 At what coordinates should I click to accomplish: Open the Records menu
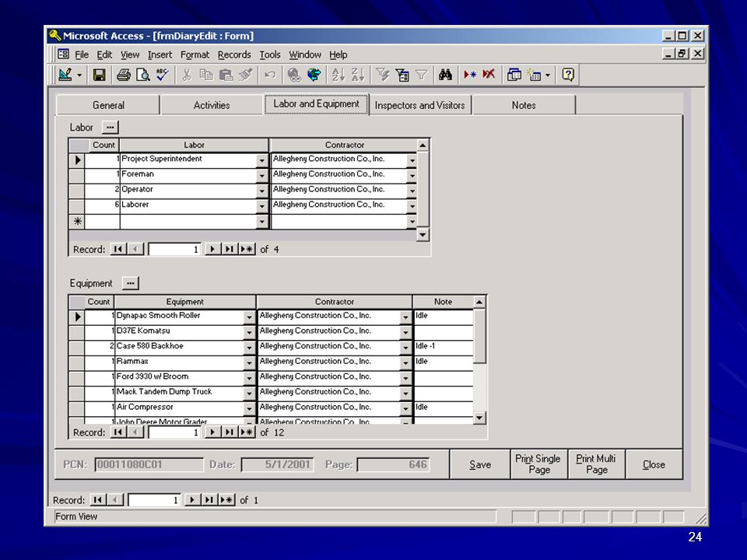pos(234,54)
